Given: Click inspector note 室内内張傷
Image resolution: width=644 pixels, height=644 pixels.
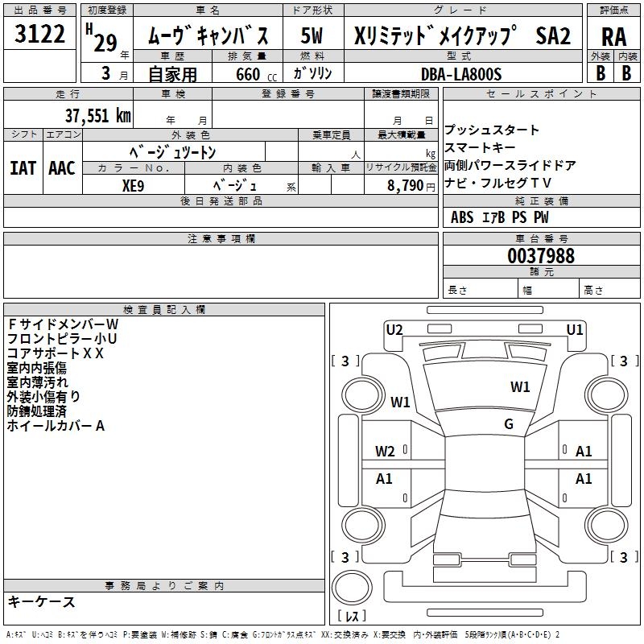Looking at the screenshot, I should click(x=37, y=368).
